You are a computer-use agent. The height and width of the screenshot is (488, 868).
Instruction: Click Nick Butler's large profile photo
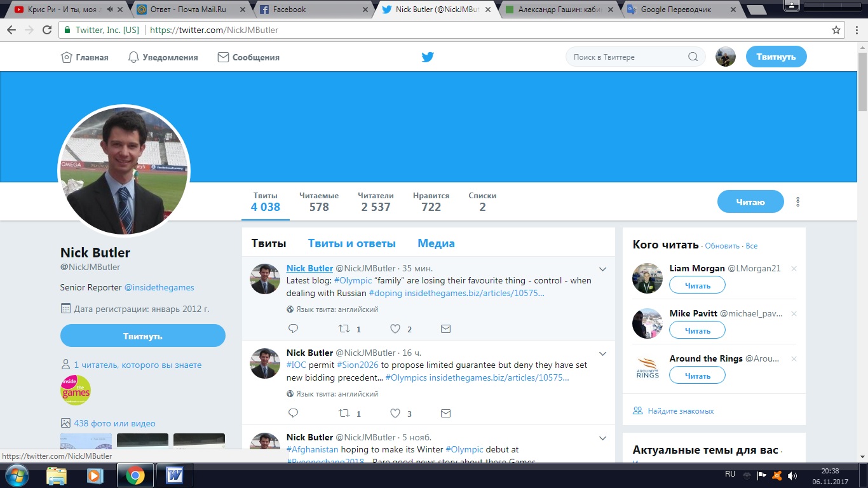[x=124, y=170]
